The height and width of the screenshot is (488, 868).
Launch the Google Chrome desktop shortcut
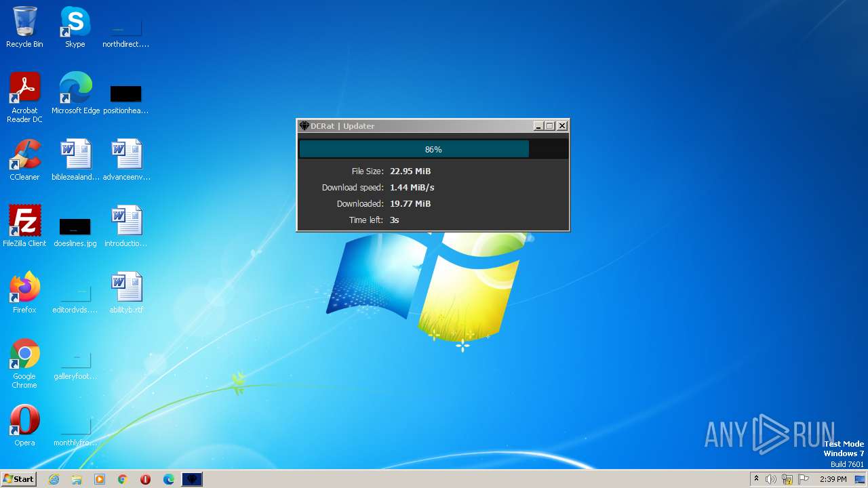point(24,363)
